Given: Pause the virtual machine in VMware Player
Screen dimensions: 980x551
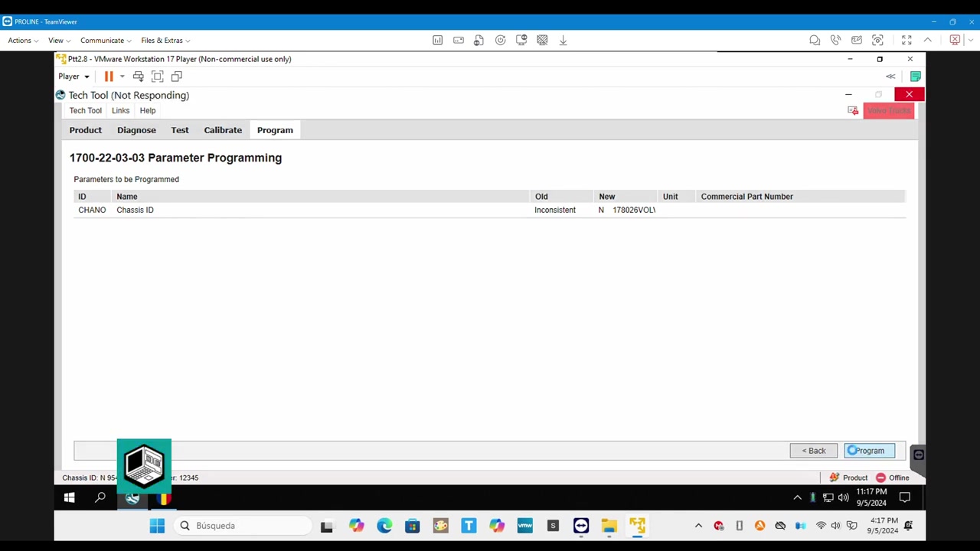Looking at the screenshot, I should (x=109, y=77).
